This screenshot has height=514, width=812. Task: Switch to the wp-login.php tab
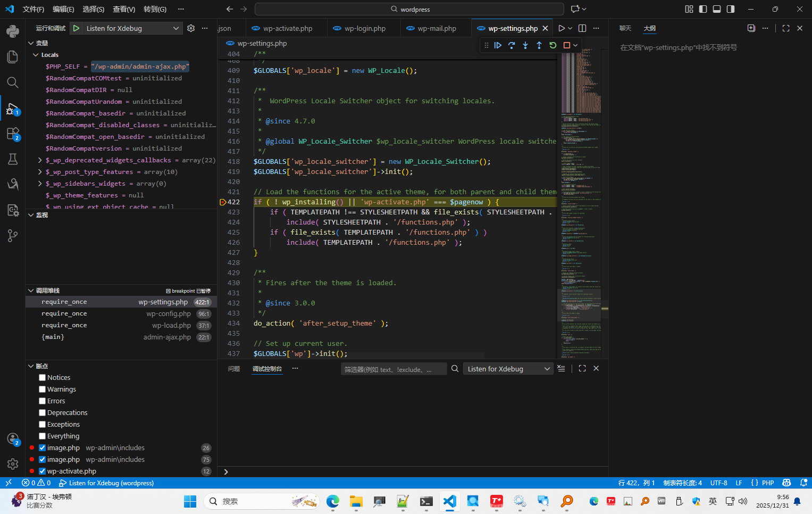[364, 28]
